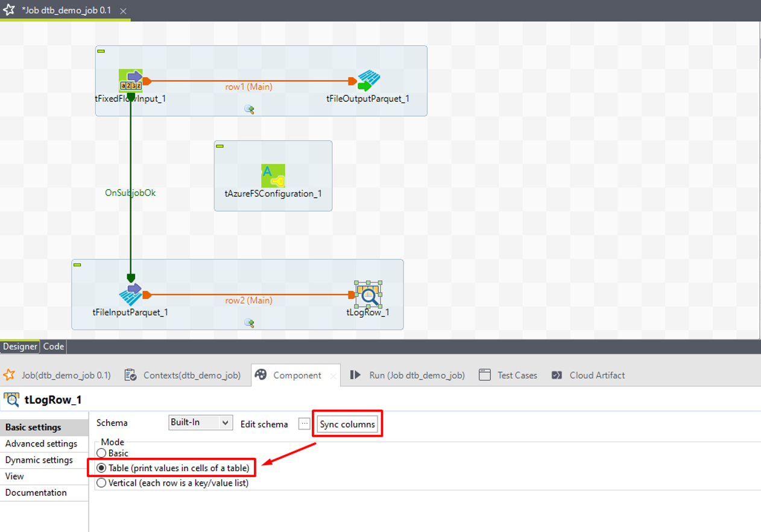Open the Schema Built-In dropdown
Screen dimensions: 761x532
pyautogui.click(x=201, y=422)
